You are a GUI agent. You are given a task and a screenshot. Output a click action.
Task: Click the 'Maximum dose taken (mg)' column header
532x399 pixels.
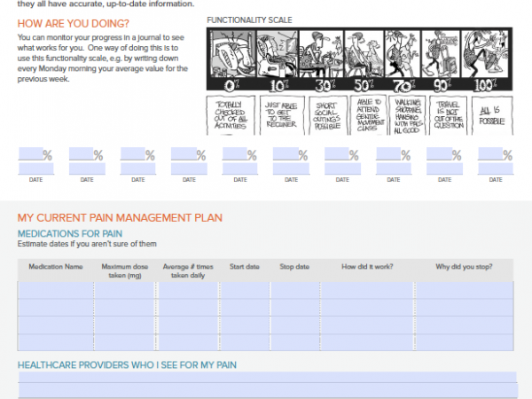pos(125,270)
